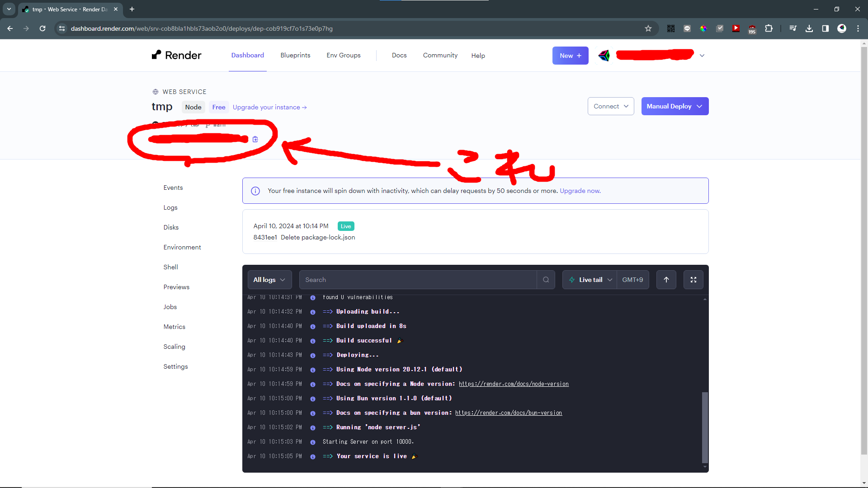This screenshot has width=868, height=488.
Task: Click the log search magnifier icon
Action: (546, 280)
